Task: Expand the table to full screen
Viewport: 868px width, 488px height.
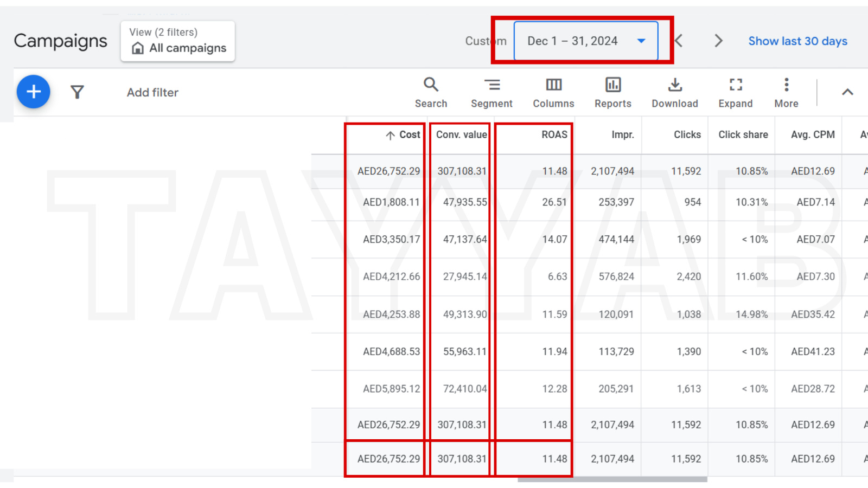Action: [735, 92]
